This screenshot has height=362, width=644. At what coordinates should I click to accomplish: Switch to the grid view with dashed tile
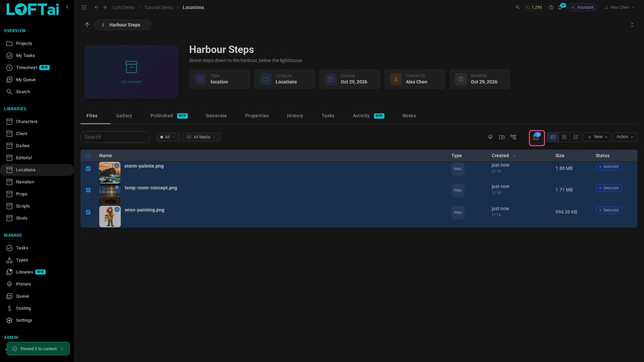pyautogui.click(x=576, y=137)
